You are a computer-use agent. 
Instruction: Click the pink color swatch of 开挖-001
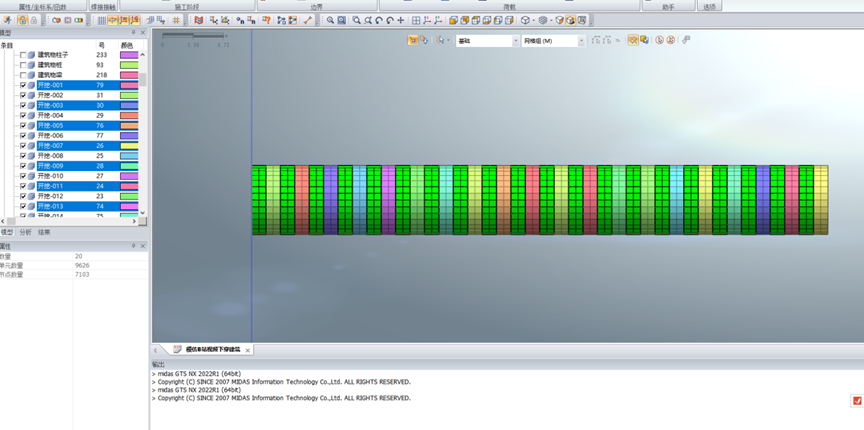pos(129,85)
